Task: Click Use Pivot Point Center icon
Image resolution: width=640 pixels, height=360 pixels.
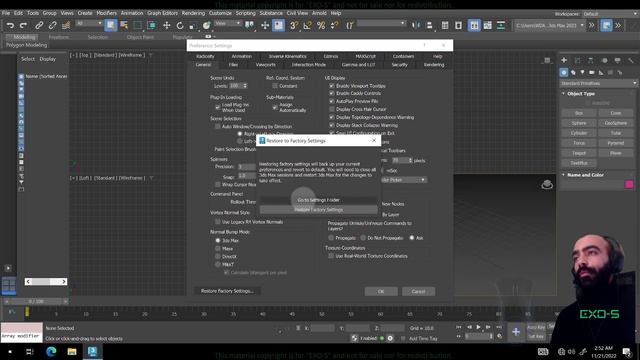Action: point(249,25)
